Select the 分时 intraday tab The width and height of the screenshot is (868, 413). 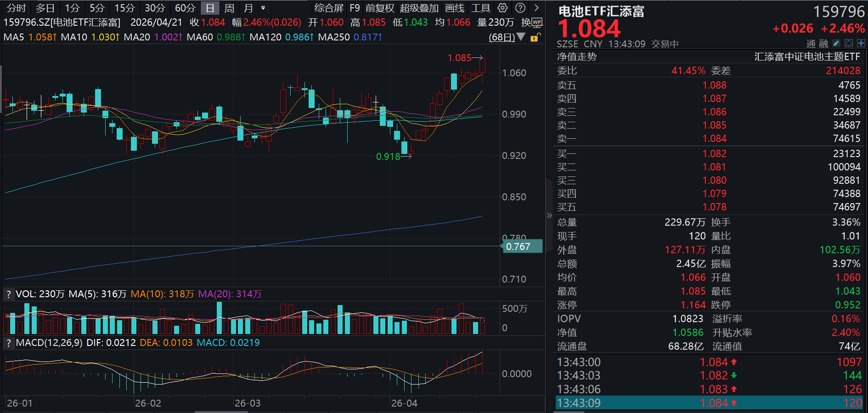click(16, 8)
